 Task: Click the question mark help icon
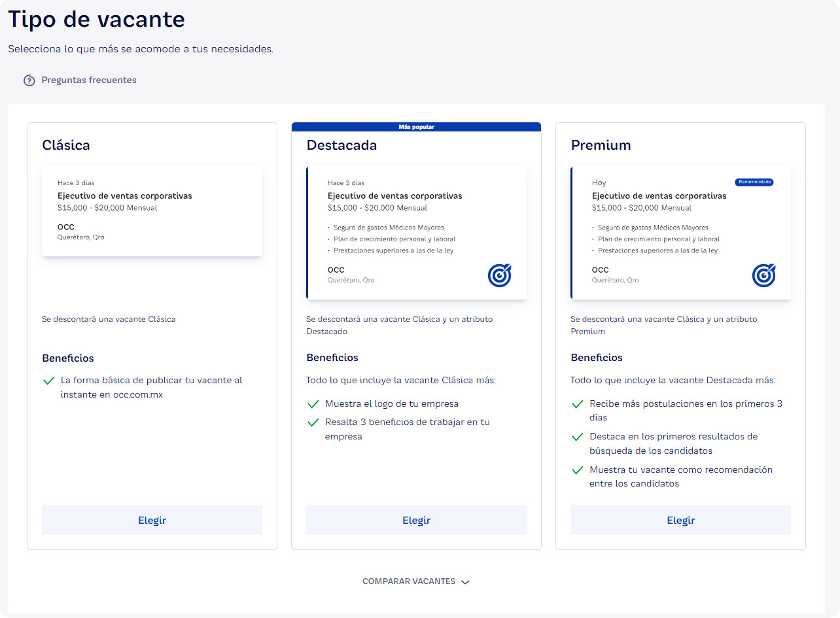tap(29, 80)
